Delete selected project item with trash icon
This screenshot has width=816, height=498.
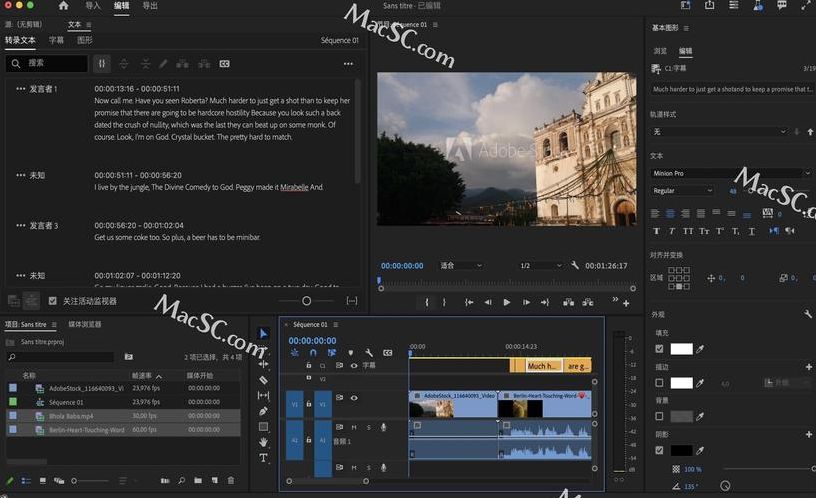pos(231,480)
